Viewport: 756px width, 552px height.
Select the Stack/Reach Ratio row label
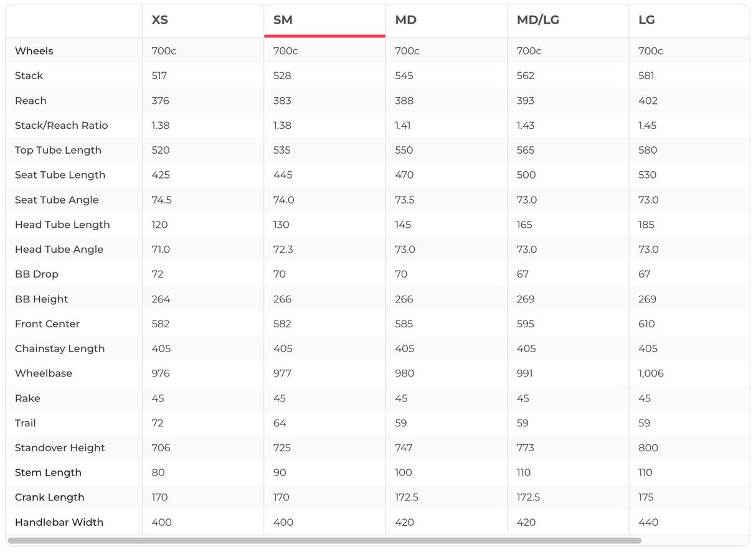point(62,126)
